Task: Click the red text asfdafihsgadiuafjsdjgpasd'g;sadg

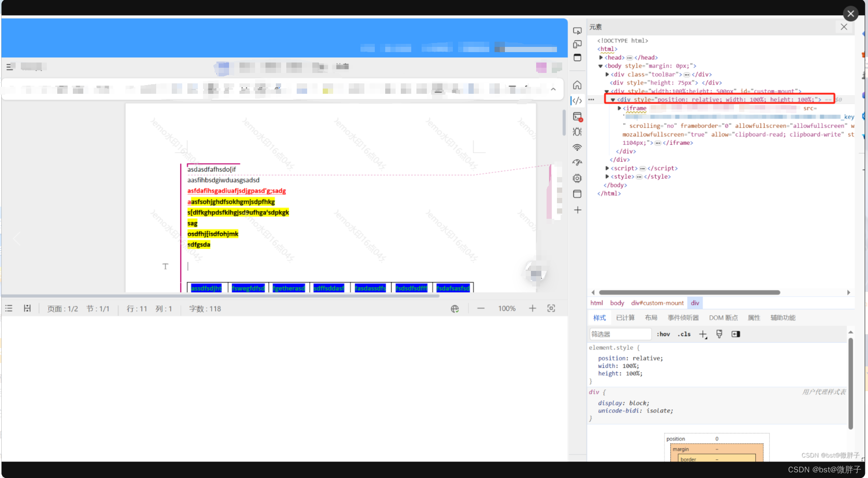Action: [236, 191]
